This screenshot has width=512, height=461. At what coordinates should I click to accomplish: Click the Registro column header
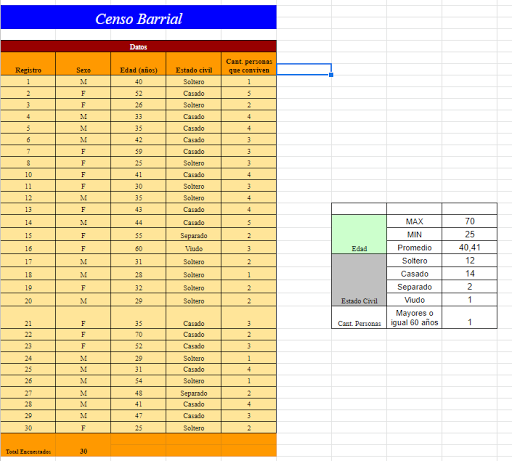(28, 64)
